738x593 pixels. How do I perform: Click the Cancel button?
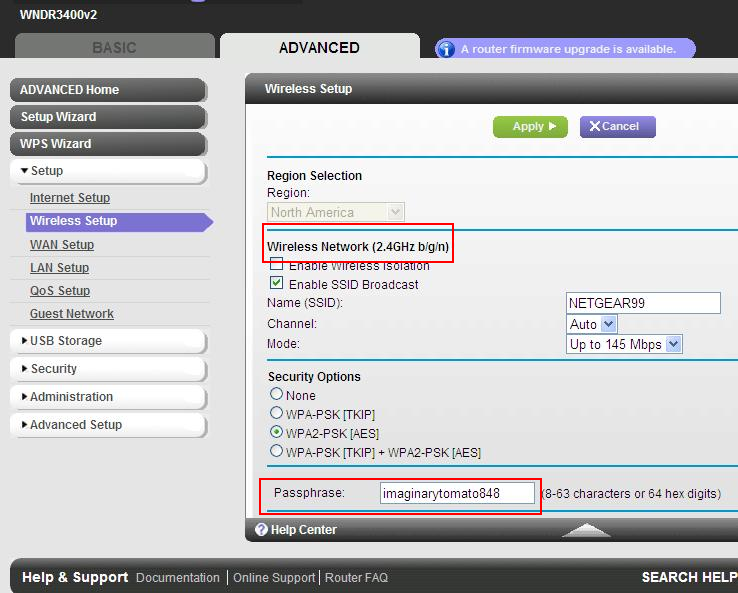click(618, 127)
